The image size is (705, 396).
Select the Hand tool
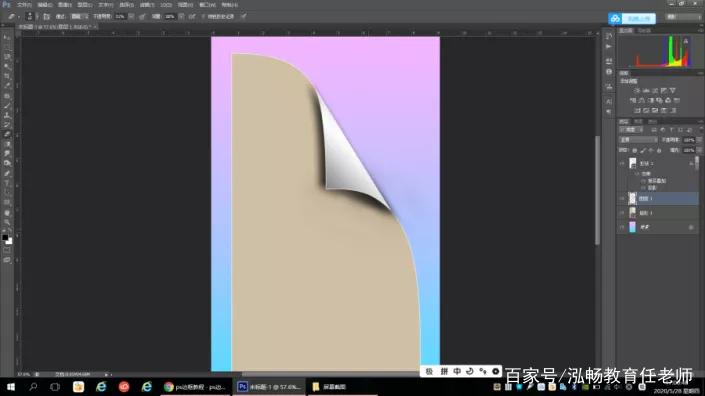7,213
